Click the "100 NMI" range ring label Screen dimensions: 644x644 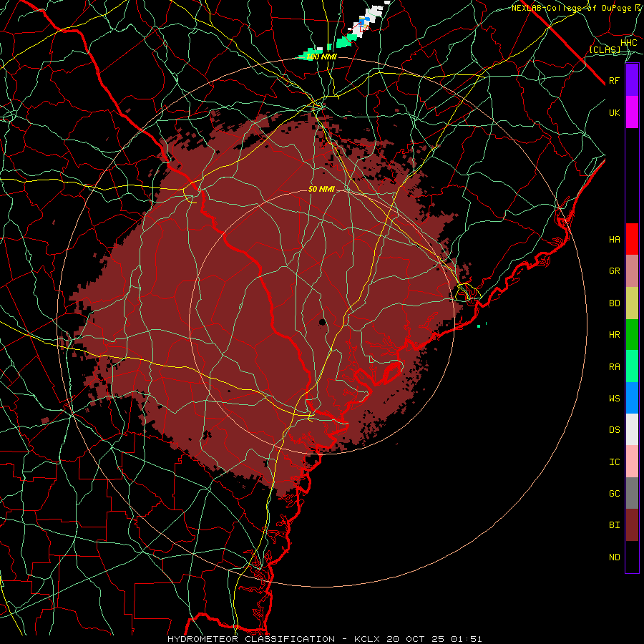pos(321,57)
